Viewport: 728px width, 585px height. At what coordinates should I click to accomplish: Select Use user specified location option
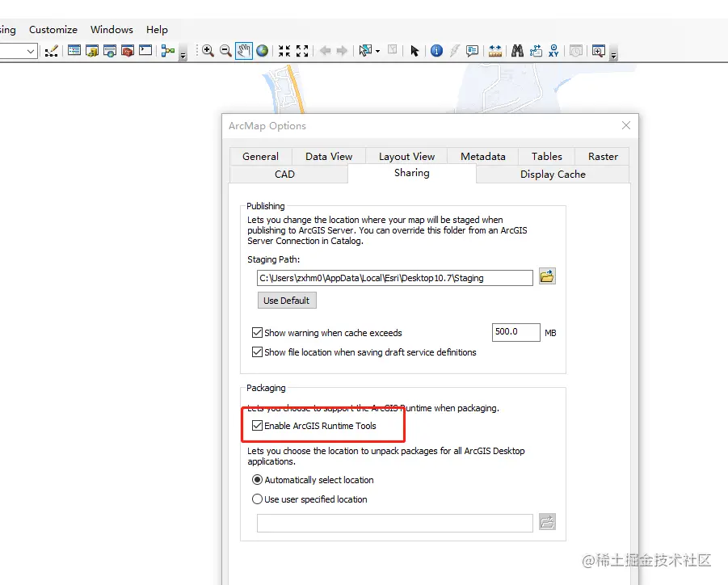[257, 499]
